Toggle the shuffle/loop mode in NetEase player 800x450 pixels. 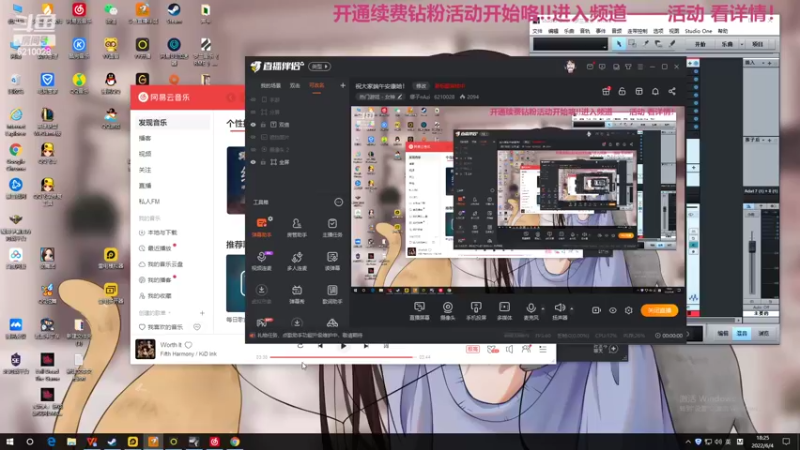tap(300, 346)
